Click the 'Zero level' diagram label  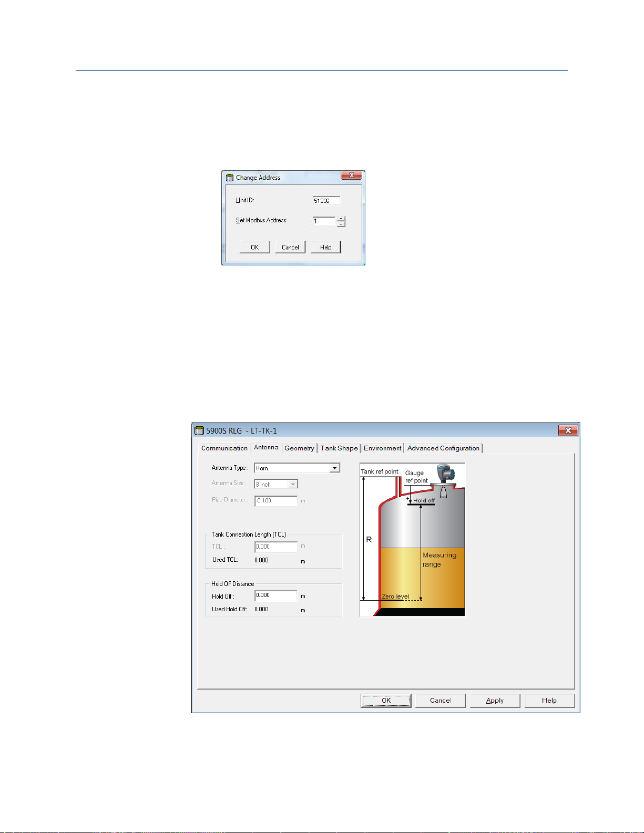[395, 597]
